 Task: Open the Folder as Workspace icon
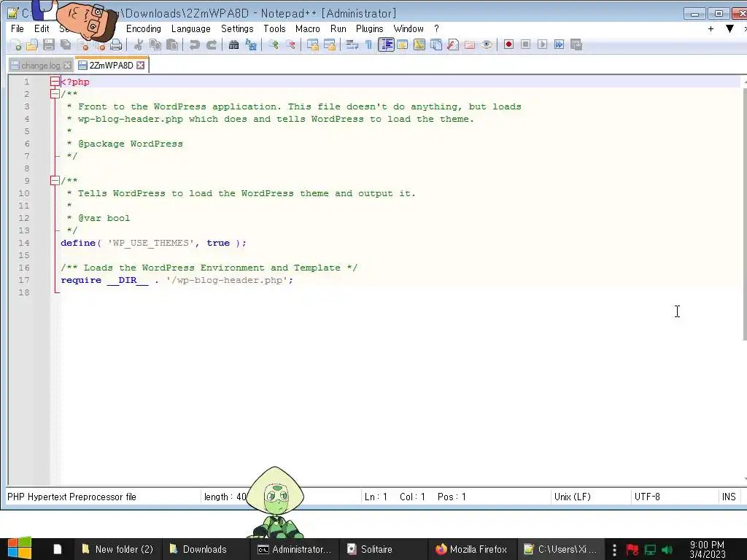coord(470,44)
